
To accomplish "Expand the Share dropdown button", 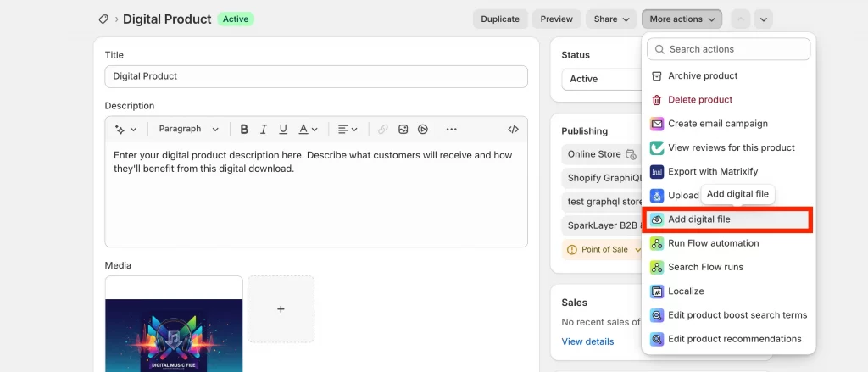I will click(x=611, y=19).
